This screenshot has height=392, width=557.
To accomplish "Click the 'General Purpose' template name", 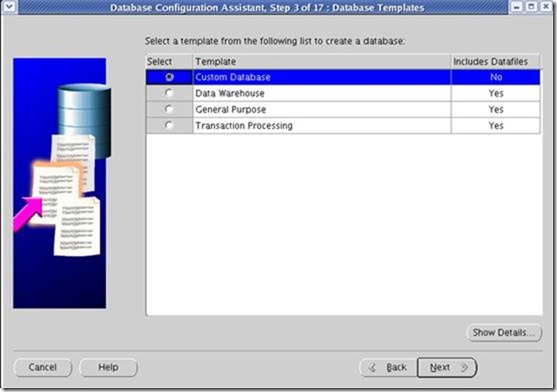I will tap(231, 109).
